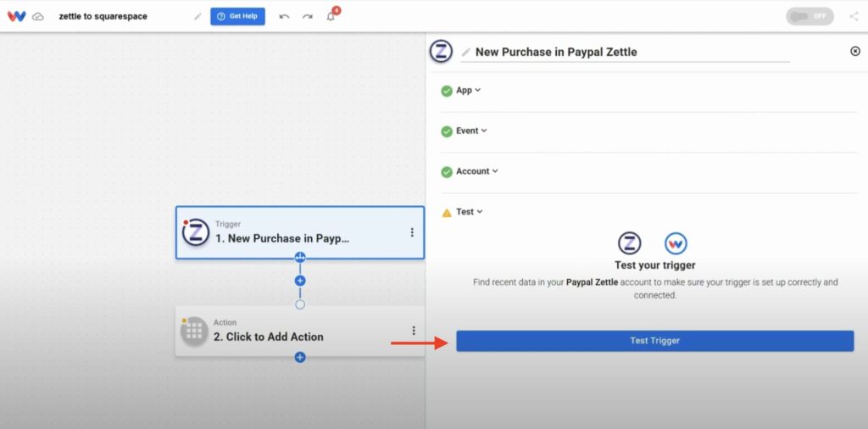The width and height of the screenshot is (868, 429).
Task: Click the empty connector circle above action
Action: pyautogui.click(x=300, y=304)
